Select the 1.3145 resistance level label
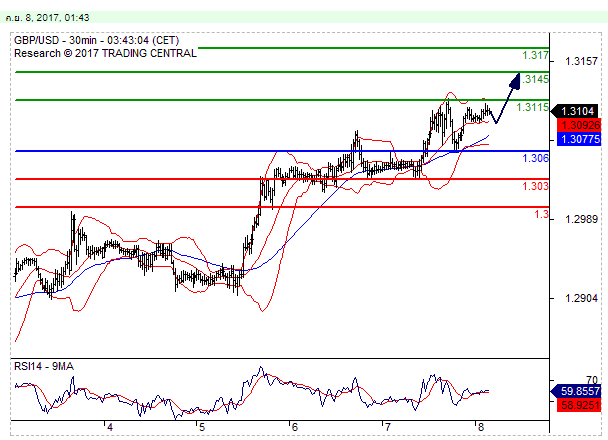Viewport: 608px width, 440px height. click(x=536, y=80)
